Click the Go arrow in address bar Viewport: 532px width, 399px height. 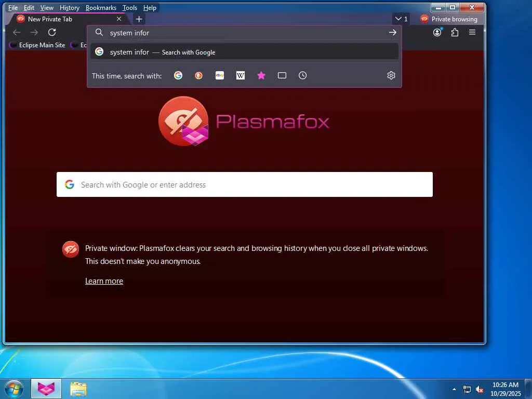[x=393, y=32]
